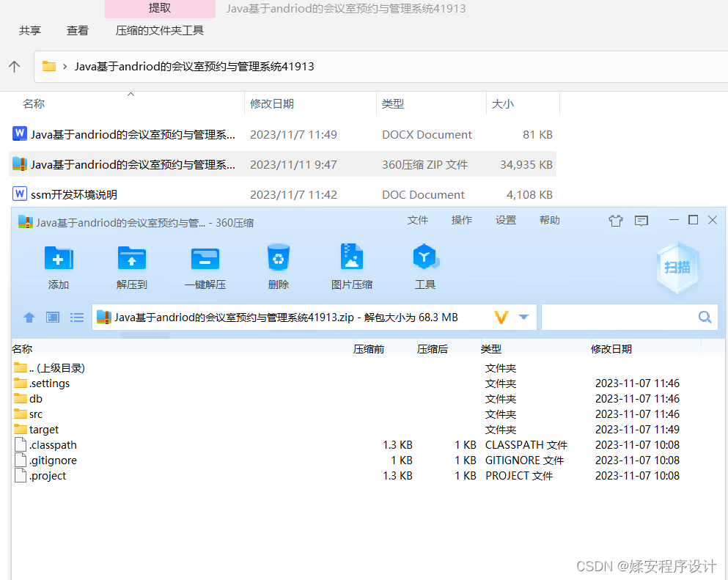728x580 pixels.
Task: Click inside the search field with magnifier
Action: point(629,317)
